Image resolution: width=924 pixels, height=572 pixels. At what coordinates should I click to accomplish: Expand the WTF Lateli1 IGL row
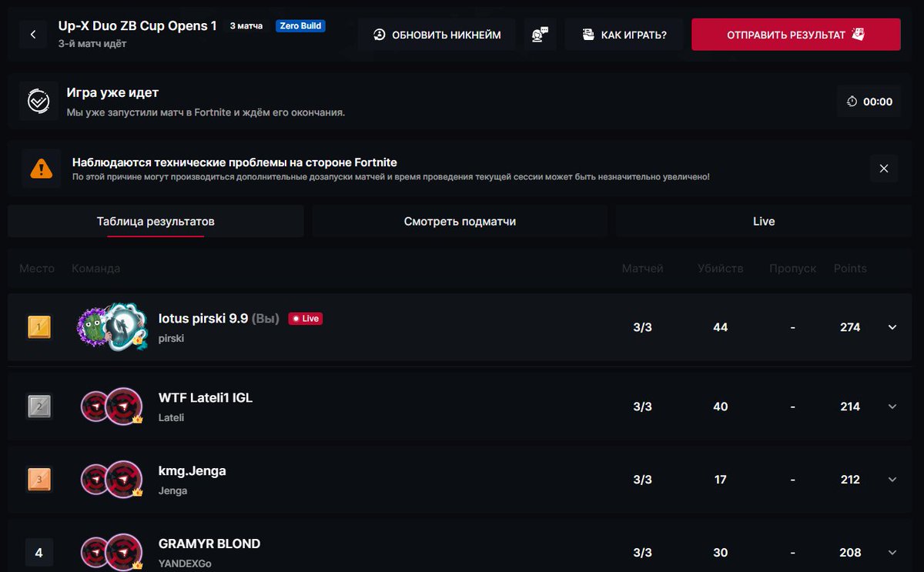point(892,406)
